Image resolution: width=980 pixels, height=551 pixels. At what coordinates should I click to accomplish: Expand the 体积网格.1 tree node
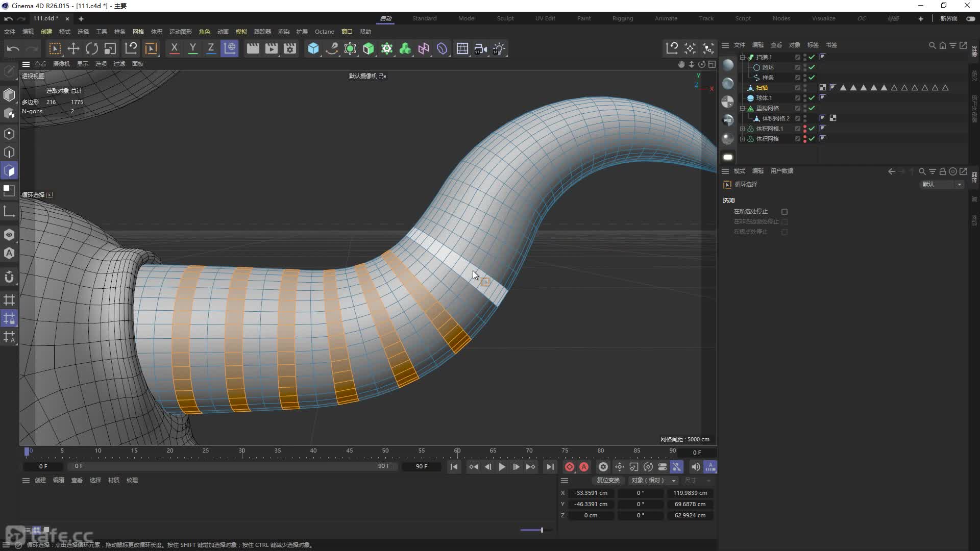click(x=743, y=129)
